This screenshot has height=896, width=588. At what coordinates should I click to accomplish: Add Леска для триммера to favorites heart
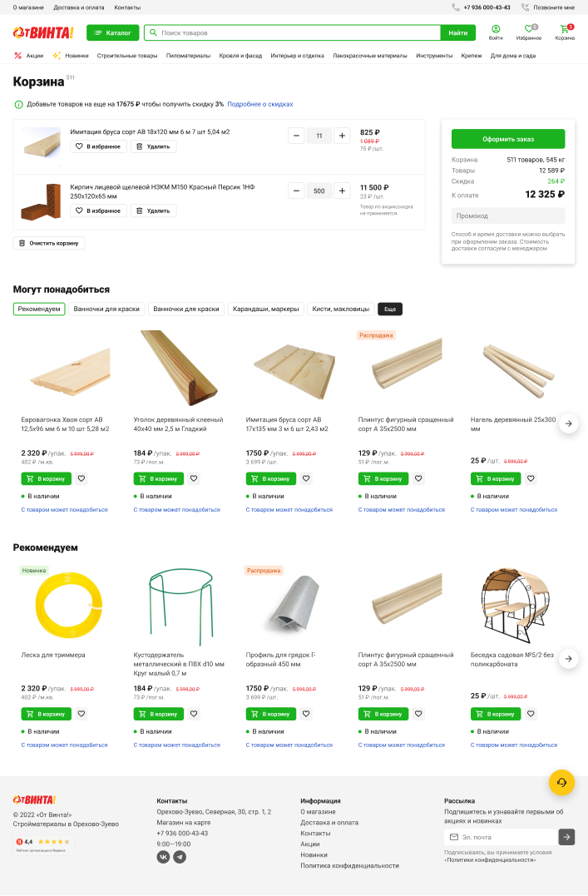tap(82, 714)
